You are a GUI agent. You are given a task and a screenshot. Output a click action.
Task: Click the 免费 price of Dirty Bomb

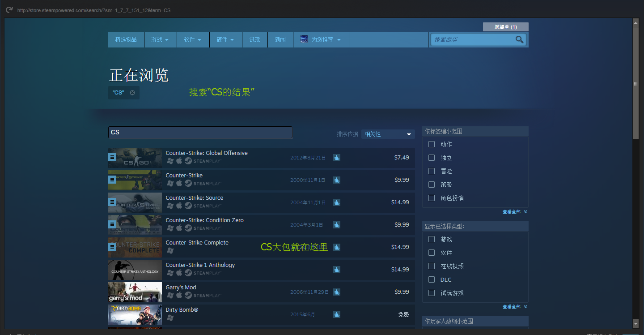coord(403,314)
